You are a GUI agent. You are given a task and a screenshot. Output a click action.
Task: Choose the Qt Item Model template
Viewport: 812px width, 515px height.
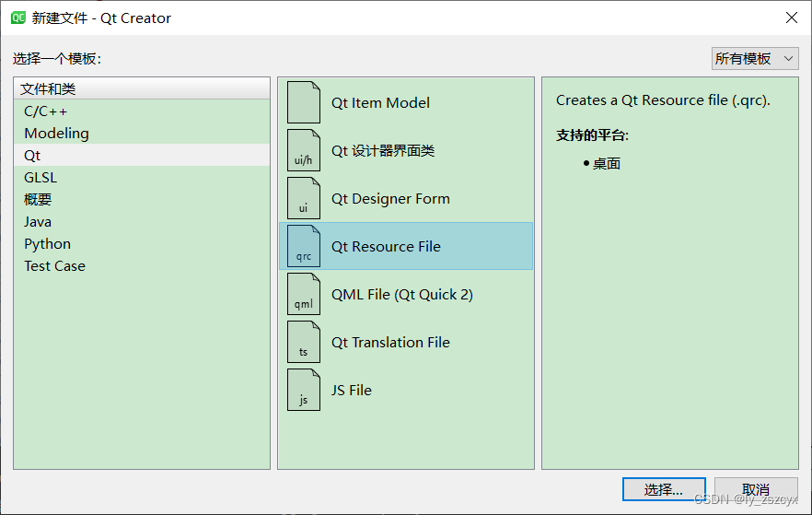coord(406,102)
